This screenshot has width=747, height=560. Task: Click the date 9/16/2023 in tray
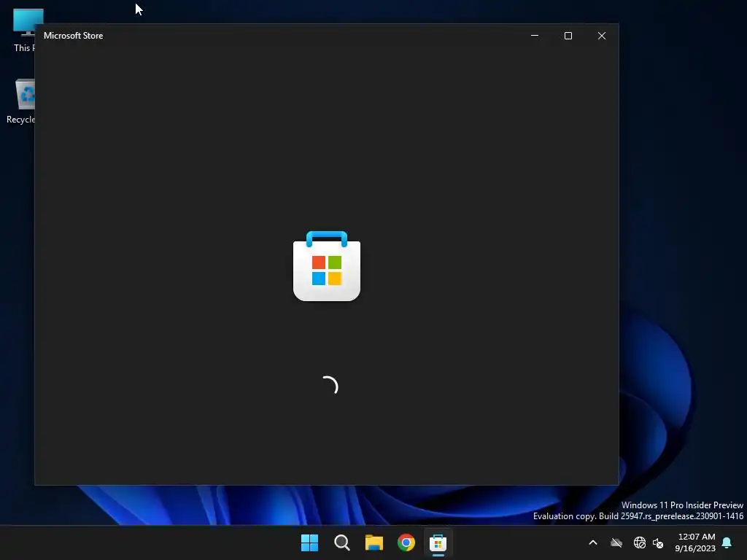point(695,548)
